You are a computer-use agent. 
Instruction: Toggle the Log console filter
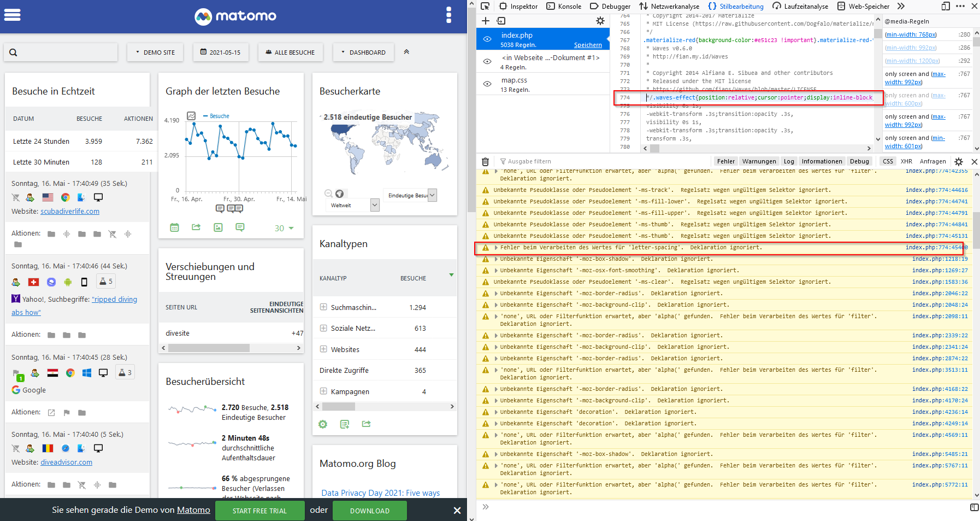789,161
